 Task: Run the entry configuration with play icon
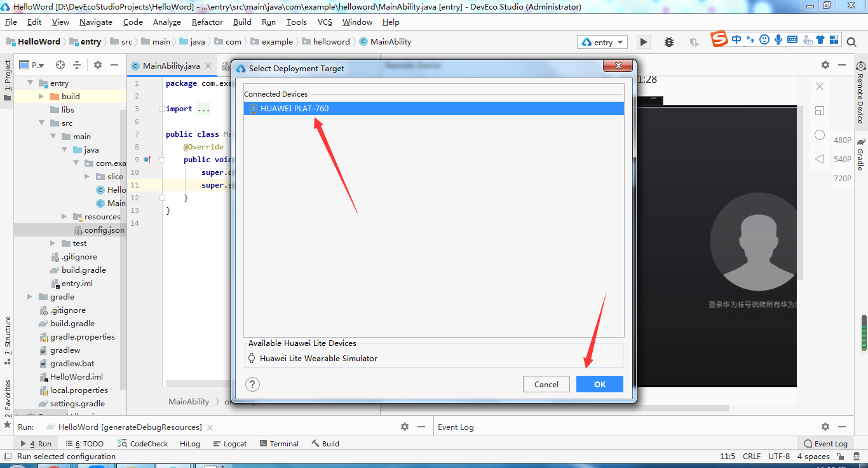644,42
